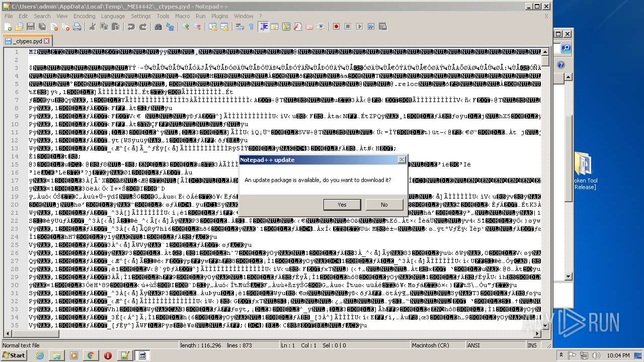This screenshot has height=362, width=644.
Task: Click the help question mark icon in the background window
Action: click(561, 65)
